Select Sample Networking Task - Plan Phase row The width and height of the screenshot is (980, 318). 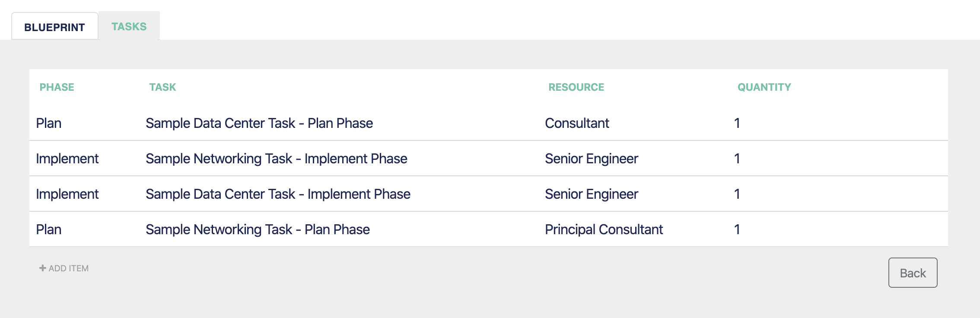pyautogui.click(x=489, y=229)
